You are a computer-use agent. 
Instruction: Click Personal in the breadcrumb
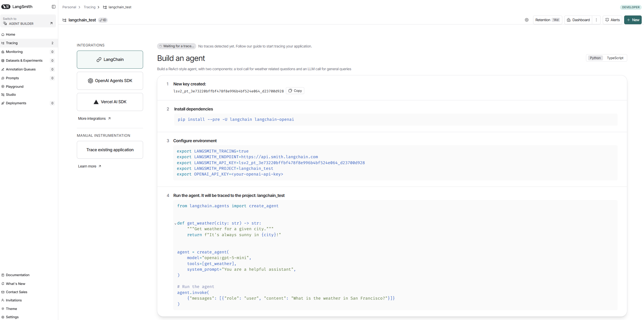pos(69,7)
